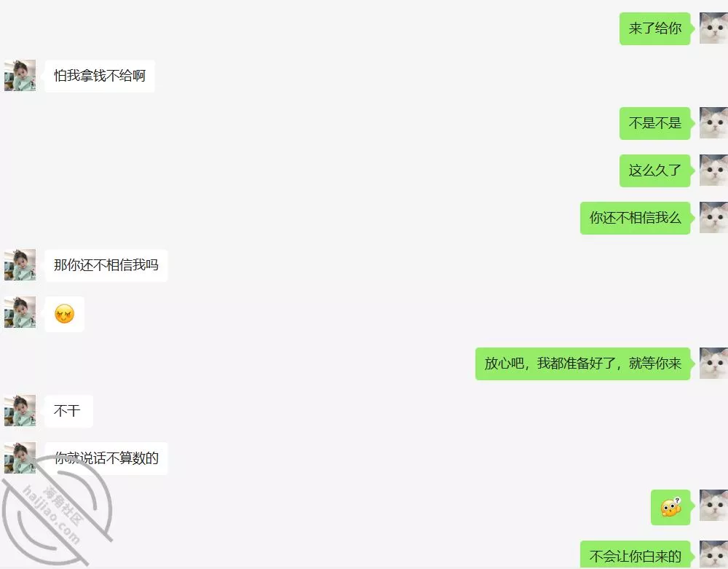Click the '这么久了' message bubble
This screenshot has width=728, height=569.
pyautogui.click(x=654, y=170)
